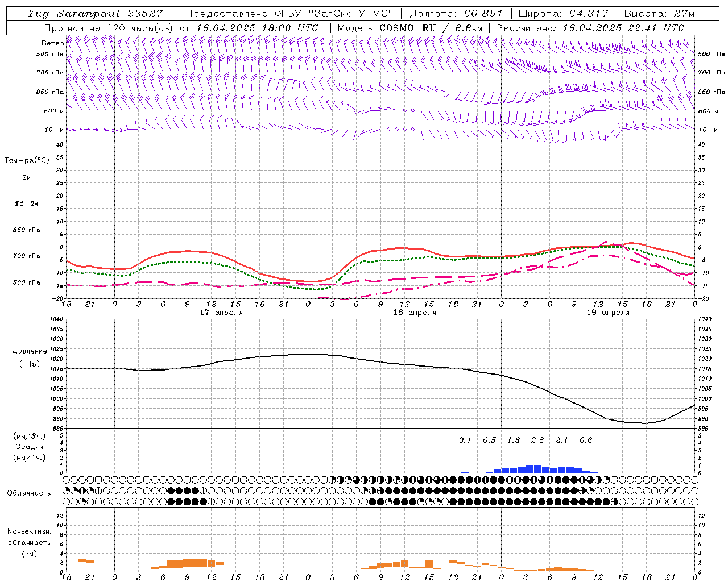Click the longitude value Долгота: 60.891

[x=456, y=14]
